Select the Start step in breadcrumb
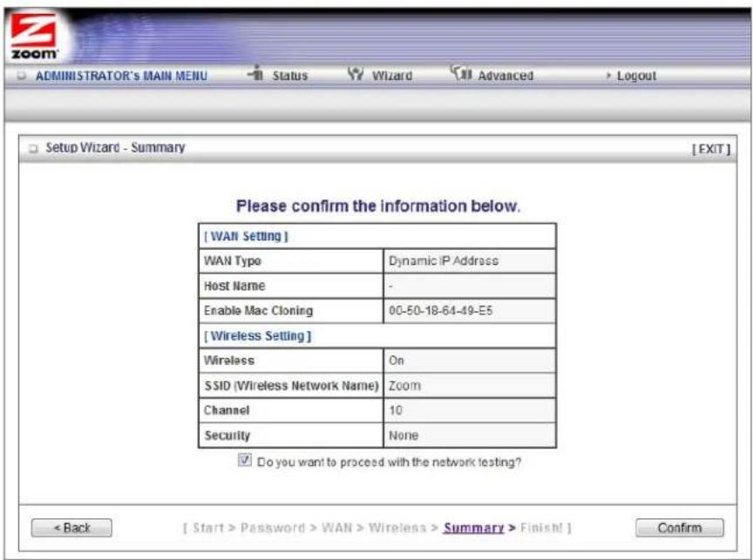This screenshot has width=753, height=560. pyautogui.click(x=208, y=528)
